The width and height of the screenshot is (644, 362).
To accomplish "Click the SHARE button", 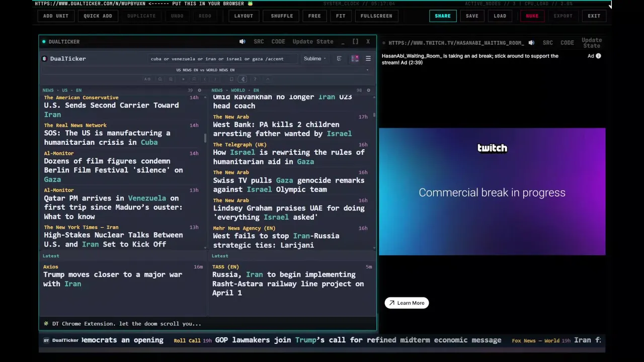I will click(x=443, y=16).
